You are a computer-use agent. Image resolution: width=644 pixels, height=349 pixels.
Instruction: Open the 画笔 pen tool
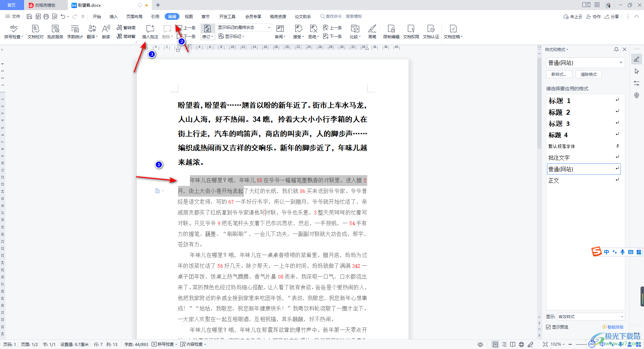click(x=372, y=32)
